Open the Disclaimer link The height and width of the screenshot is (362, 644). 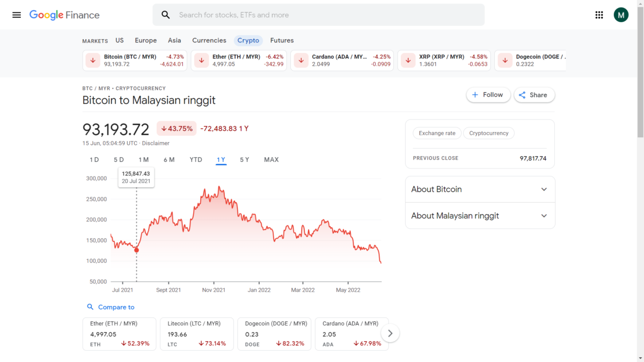pyautogui.click(x=156, y=143)
